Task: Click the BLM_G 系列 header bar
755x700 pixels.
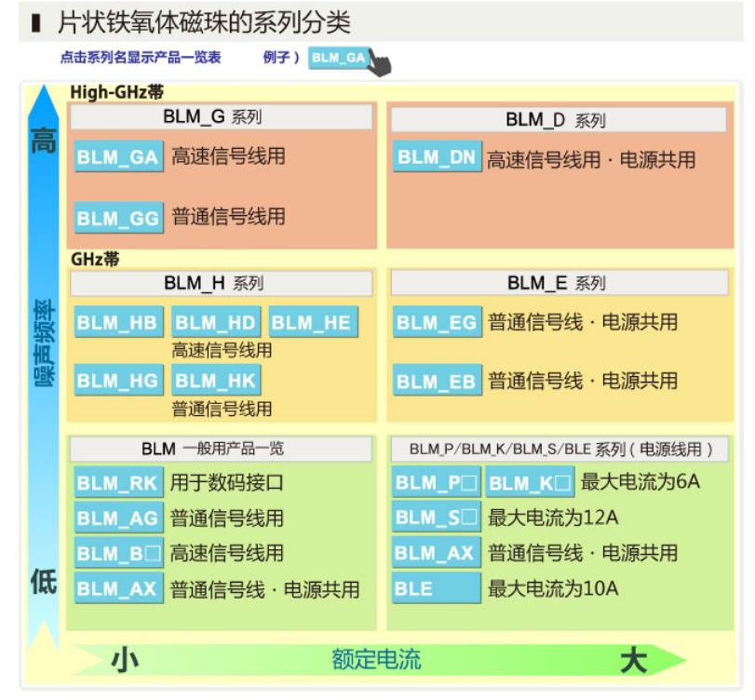Action: [221, 117]
